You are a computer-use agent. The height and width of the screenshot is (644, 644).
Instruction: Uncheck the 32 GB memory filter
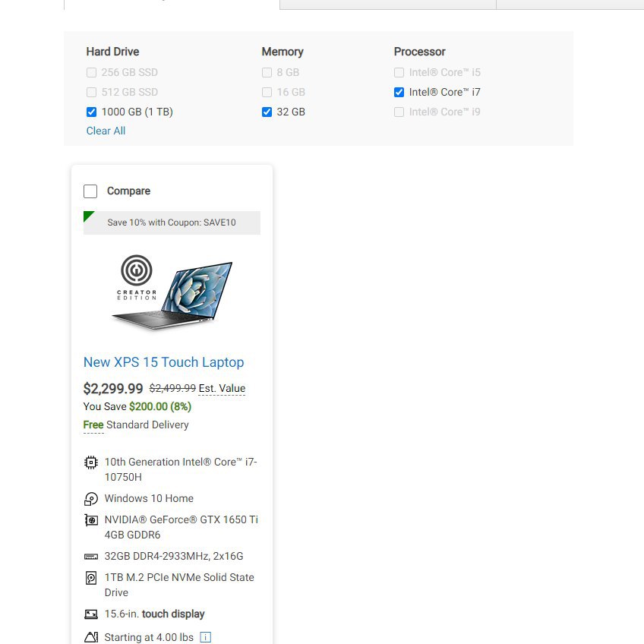[x=267, y=112]
